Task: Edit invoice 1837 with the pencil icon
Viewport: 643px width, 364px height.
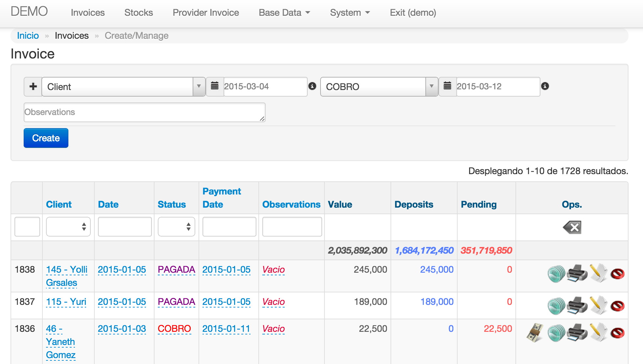Action: (598, 305)
